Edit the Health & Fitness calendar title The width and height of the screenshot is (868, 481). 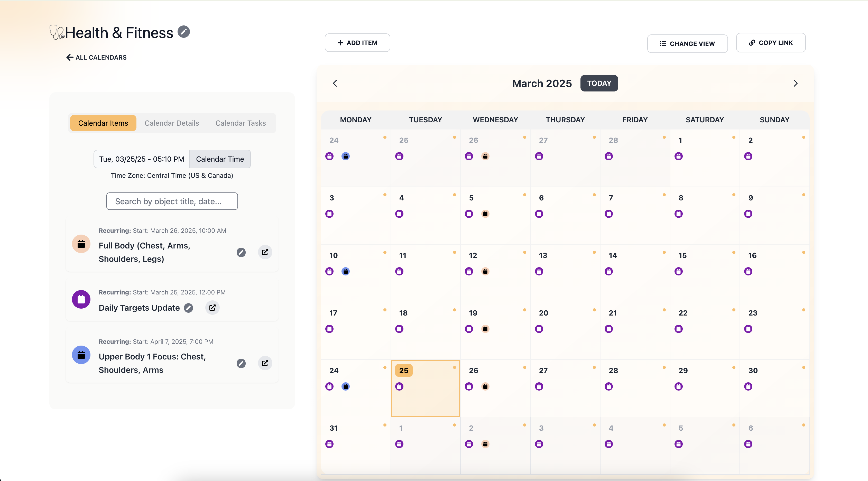[x=184, y=32]
